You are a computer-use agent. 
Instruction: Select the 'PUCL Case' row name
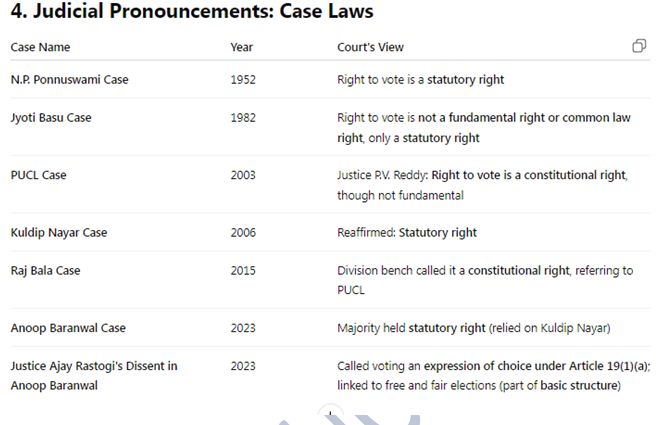coord(39,175)
